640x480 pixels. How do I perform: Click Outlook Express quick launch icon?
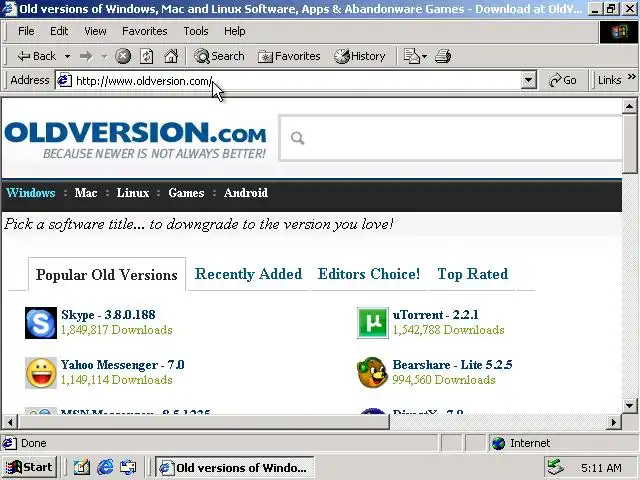click(x=128, y=467)
